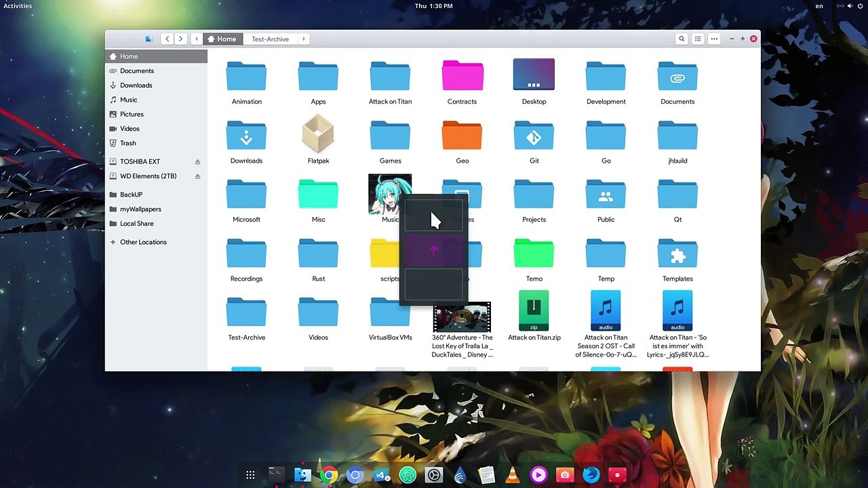
Task: Open Music in the sidebar
Action: (156, 100)
